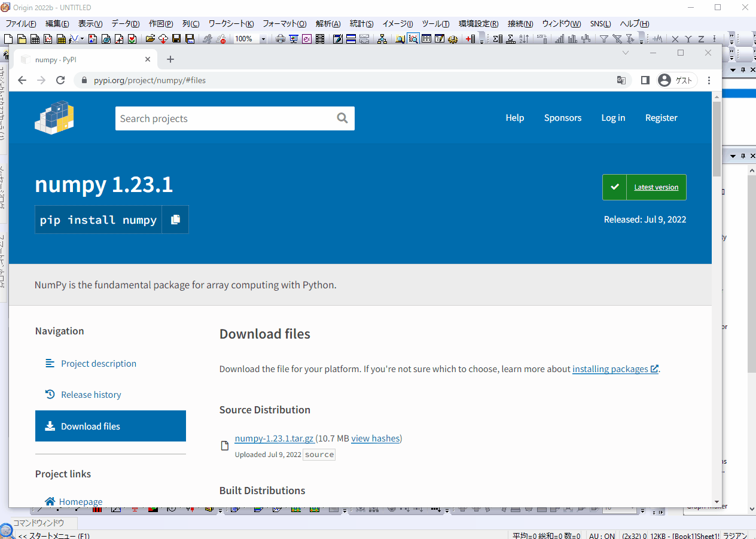Create a new project in Origin toolbar
This screenshot has height=539, width=756.
(8, 39)
